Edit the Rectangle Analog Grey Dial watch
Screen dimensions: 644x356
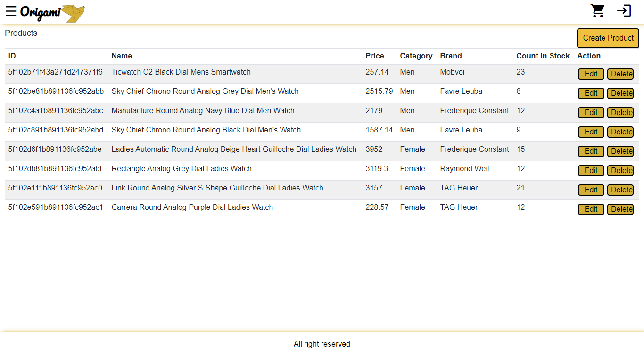click(x=591, y=171)
